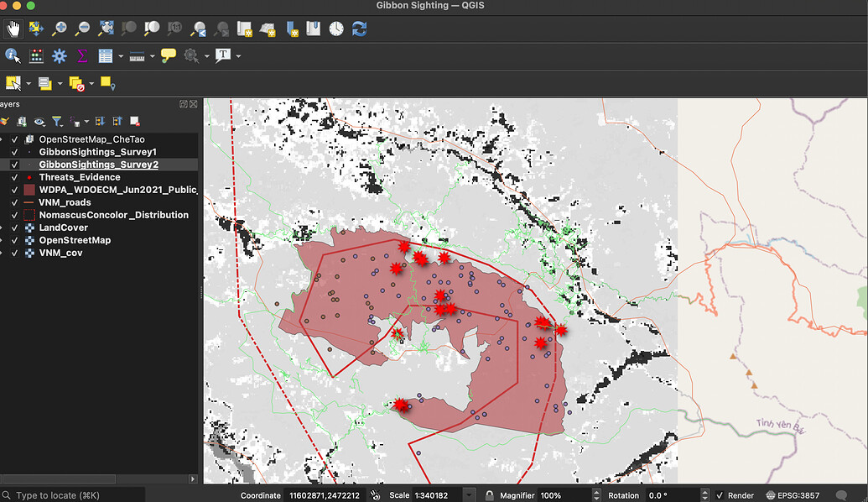Select the Pan Map hand tool
The height and width of the screenshot is (502, 868).
[x=13, y=29]
